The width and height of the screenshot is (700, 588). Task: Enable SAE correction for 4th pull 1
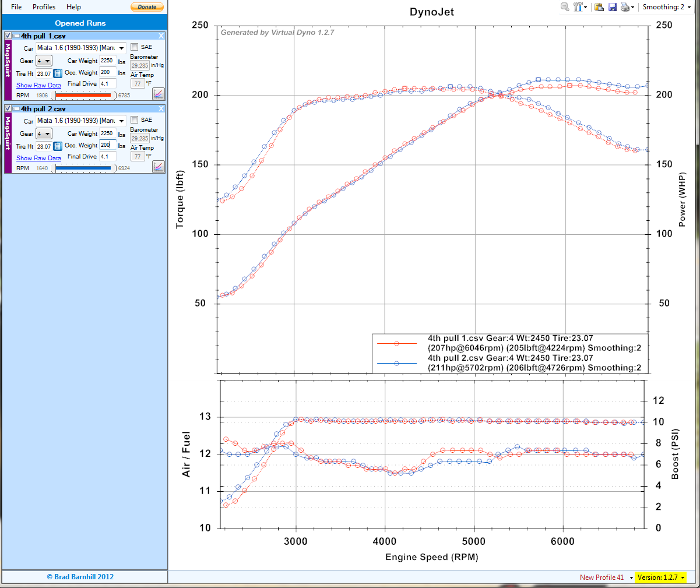[x=135, y=47]
